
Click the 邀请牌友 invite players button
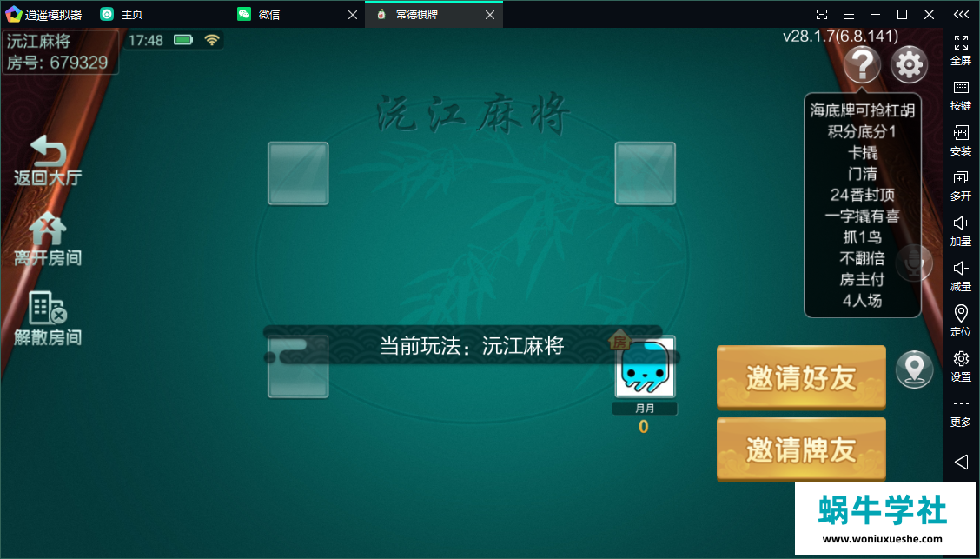point(800,449)
